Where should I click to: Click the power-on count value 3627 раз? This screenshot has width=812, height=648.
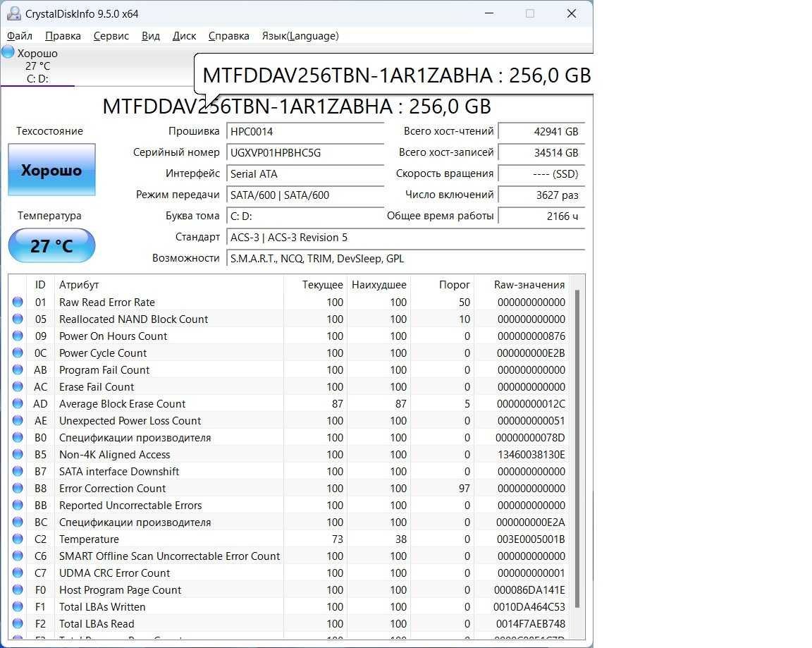(541, 195)
